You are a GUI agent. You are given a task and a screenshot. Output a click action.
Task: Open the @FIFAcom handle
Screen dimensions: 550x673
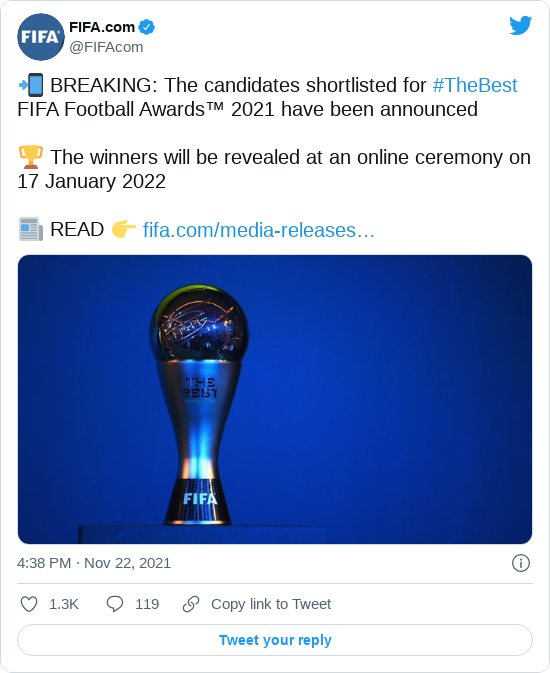[106, 47]
